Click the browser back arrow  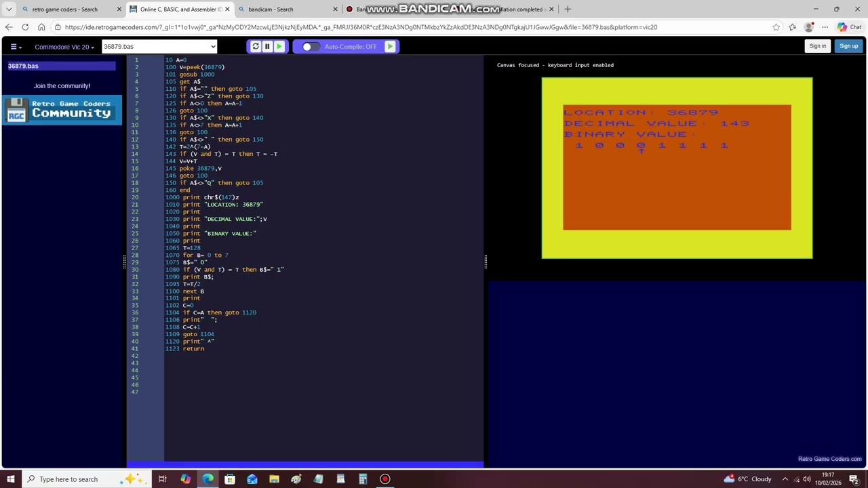(9, 27)
